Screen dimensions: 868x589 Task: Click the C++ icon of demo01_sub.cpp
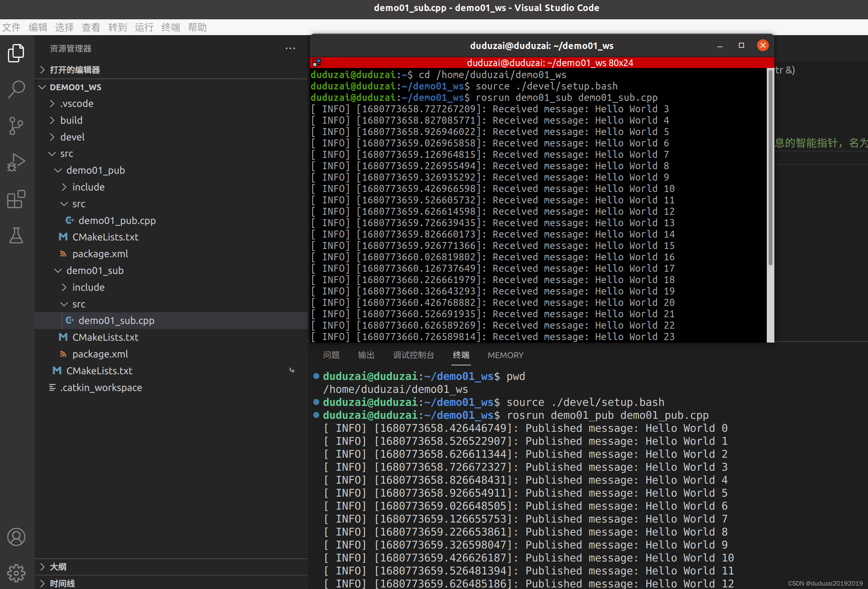[x=70, y=320]
